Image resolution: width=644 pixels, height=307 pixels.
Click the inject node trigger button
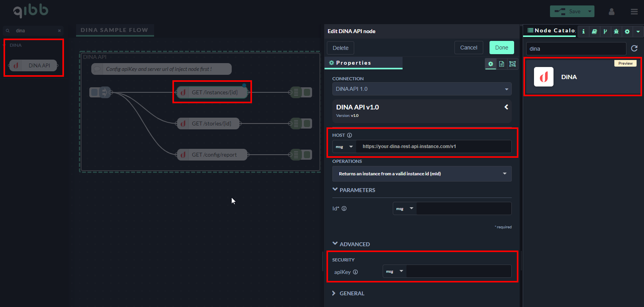(94, 92)
